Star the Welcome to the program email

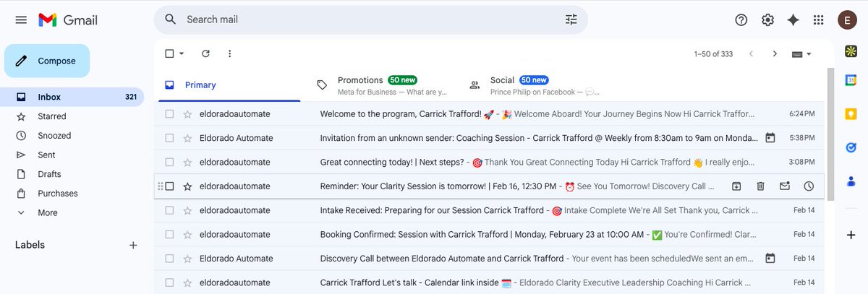click(188, 114)
